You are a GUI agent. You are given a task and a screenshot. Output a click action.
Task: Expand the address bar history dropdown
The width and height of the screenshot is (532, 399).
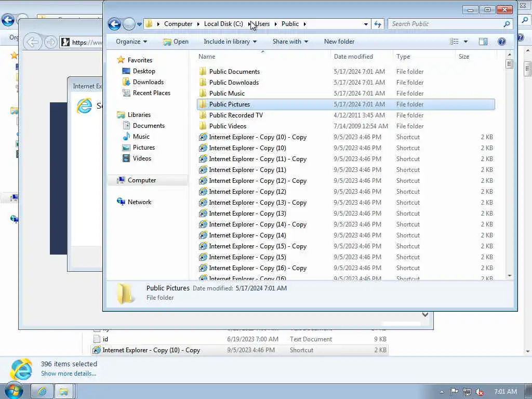coord(366,24)
